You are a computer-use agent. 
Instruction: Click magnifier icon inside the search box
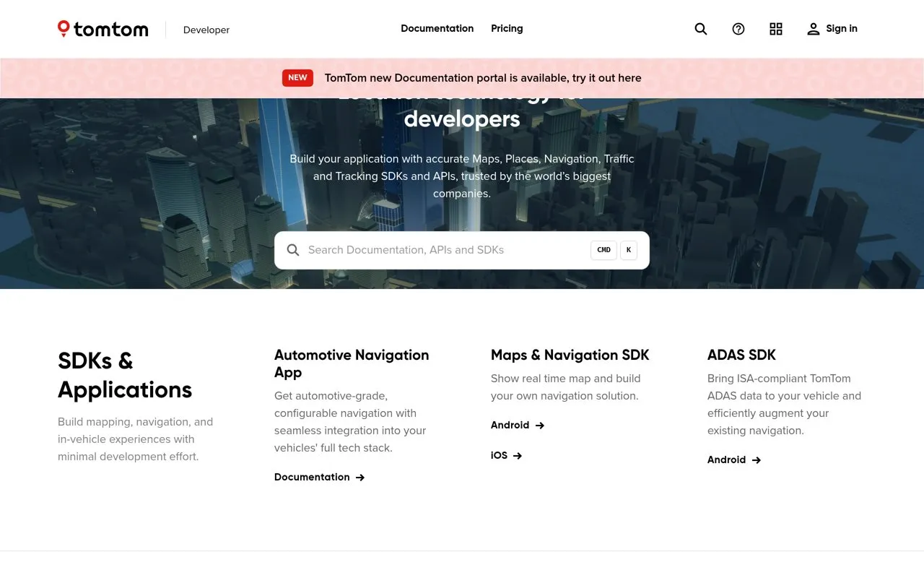[293, 250]
